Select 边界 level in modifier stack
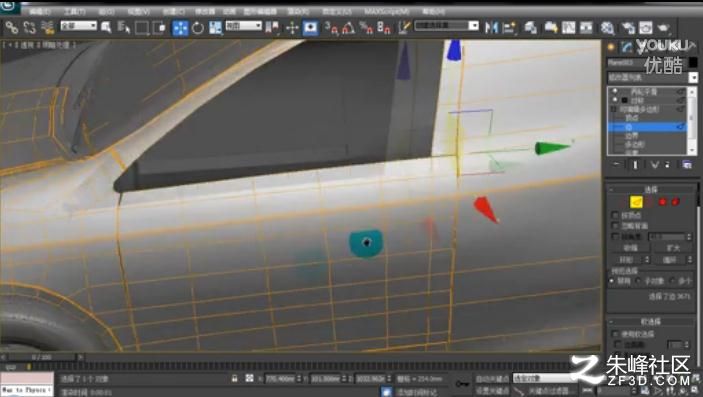This screenshot has width=703, height=397. (x=632, y=135)
